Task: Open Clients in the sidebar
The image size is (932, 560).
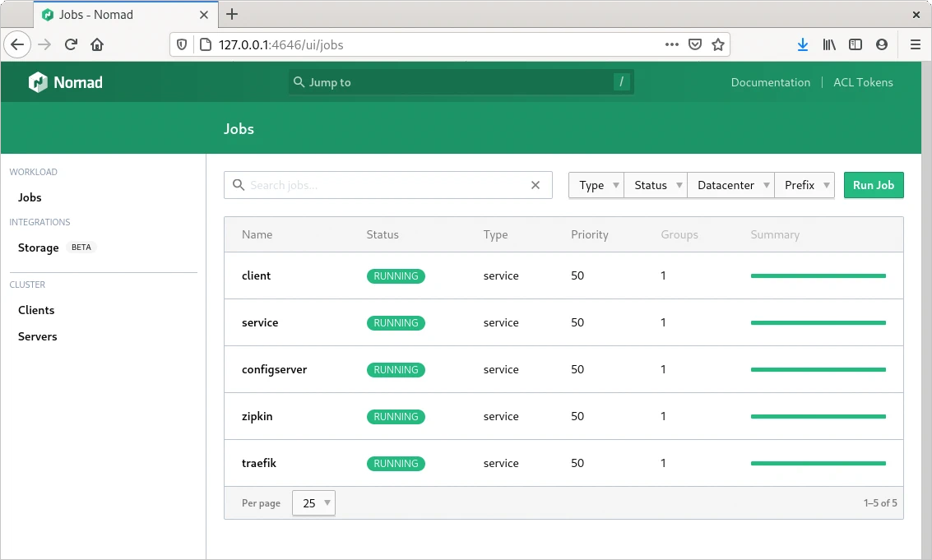Action: coord(36,310)
